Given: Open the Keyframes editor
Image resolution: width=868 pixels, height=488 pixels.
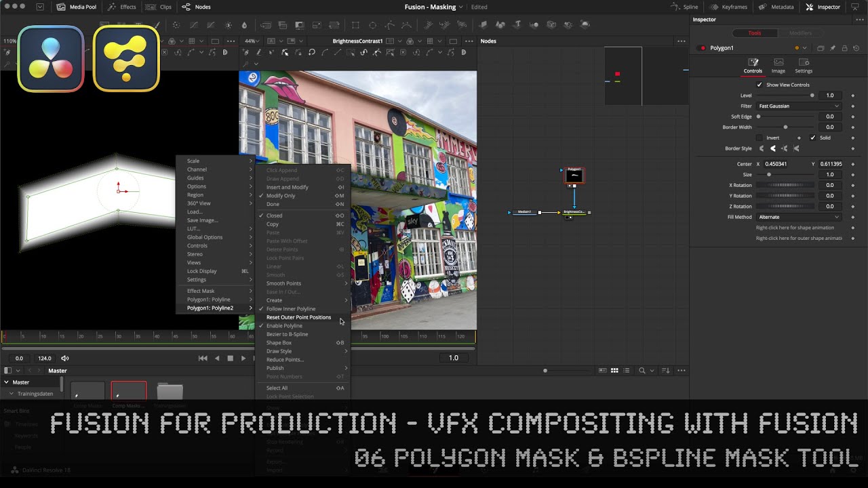Looking at the screenshot, I should pyautogui.click(x=728, y=7).
